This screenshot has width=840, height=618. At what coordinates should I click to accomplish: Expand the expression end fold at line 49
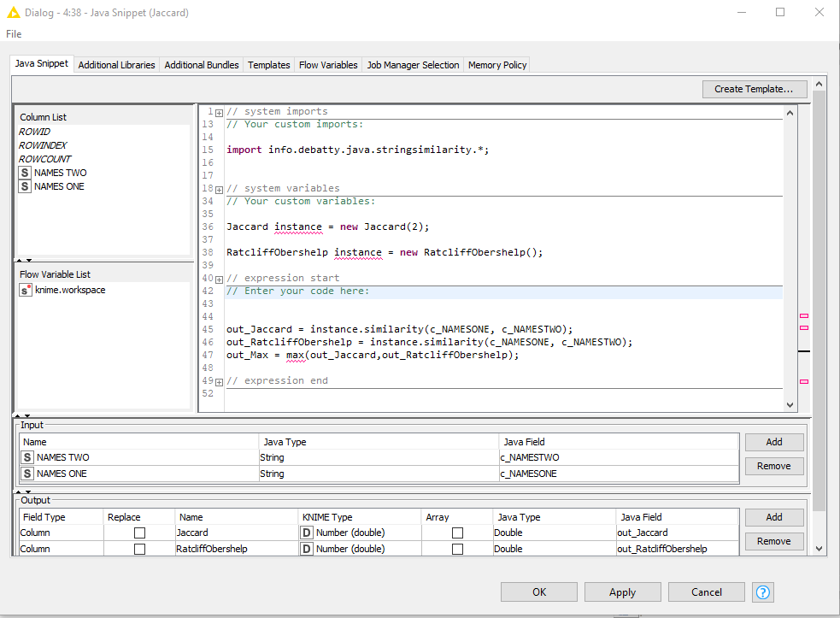click(219, 381)
